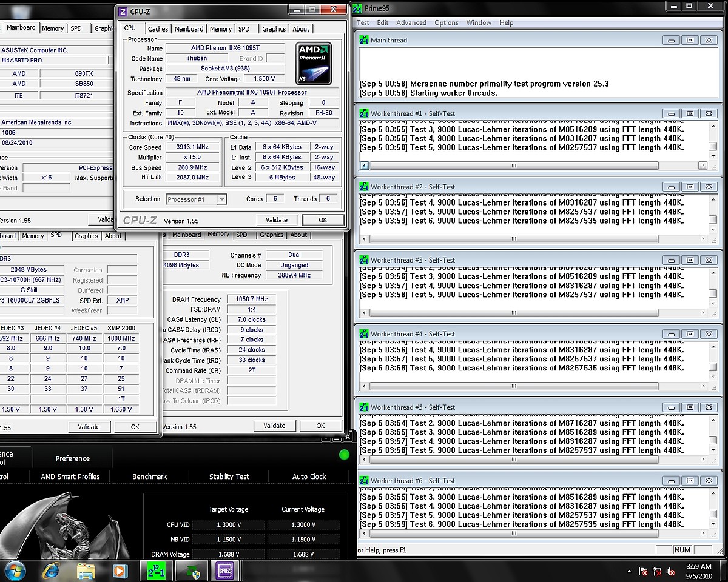
Task: Open the Help menu in Prime95
Action: tap(506, 22)
